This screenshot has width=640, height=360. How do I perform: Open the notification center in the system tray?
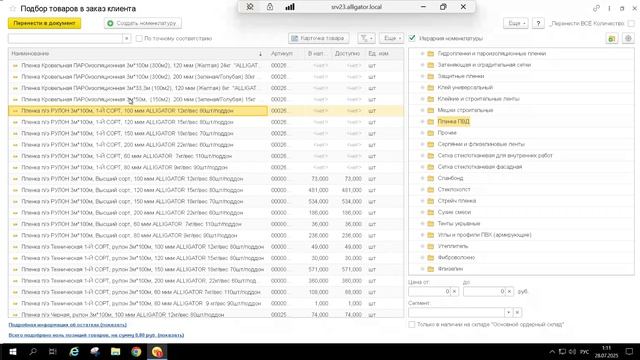click(629, 352)
